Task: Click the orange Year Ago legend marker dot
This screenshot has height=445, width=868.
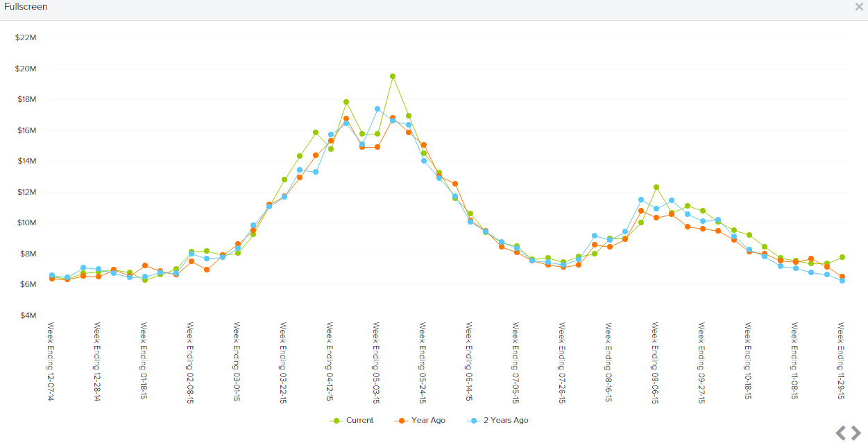Action: pyautogui.click(x=402, y=421)
